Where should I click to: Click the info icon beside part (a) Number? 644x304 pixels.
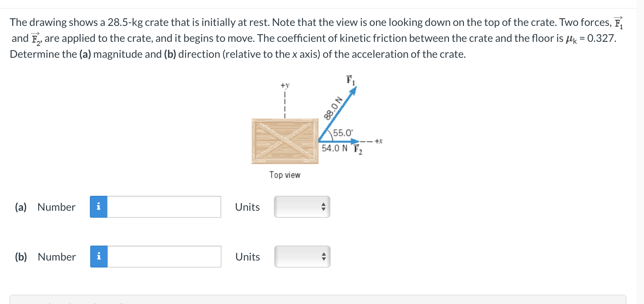(x=98, y=207)
